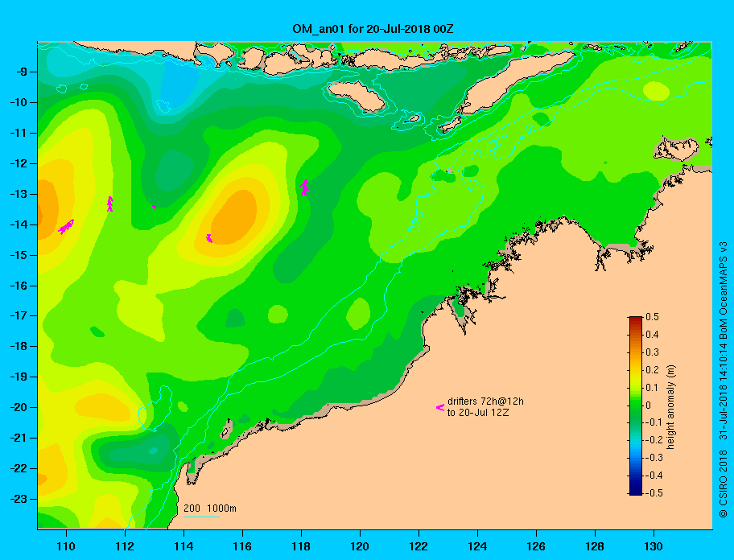734x560 pixels.
Task: Click longitude label 126
Action: tap(536, 546)
